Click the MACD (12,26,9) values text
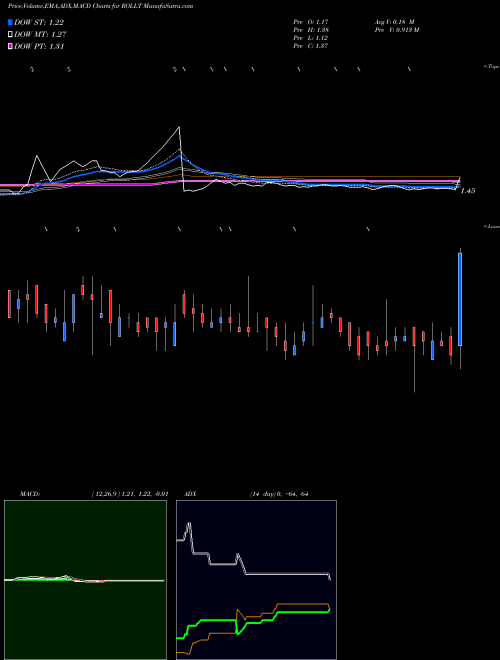Screen dimensions: 500x660 [130, 494]
